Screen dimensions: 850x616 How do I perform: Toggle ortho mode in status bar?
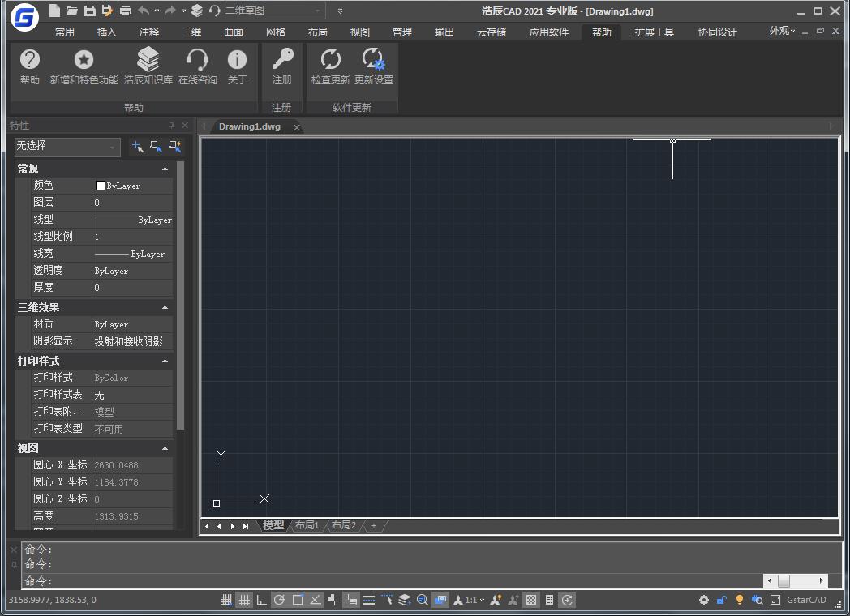coord(261,600)
